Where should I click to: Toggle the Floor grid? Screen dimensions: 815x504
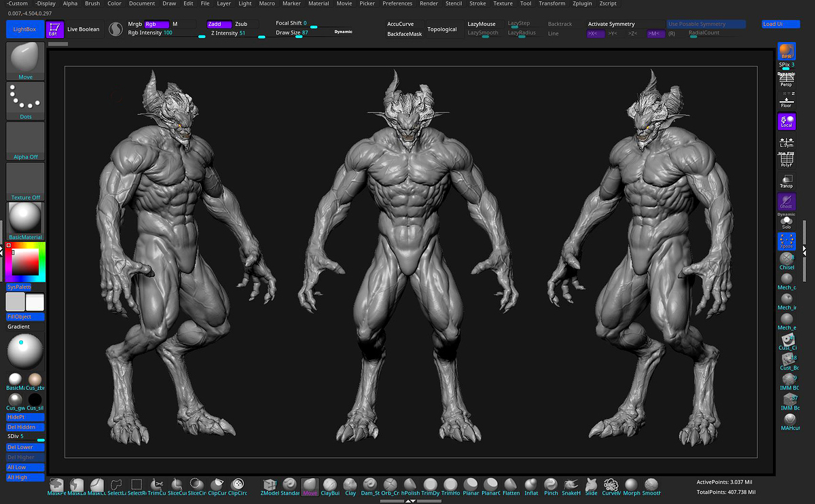tap(786, 101)
